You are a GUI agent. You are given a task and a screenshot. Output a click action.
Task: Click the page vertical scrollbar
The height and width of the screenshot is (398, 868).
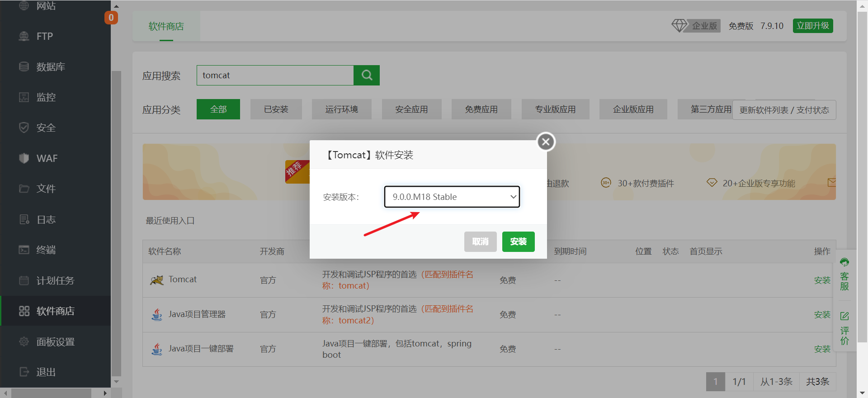(862, 176)
